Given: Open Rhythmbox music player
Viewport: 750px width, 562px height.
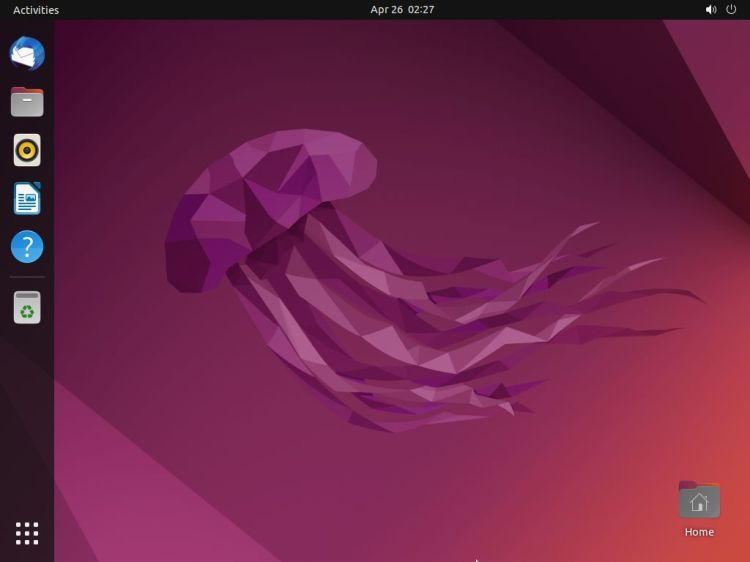Looking at the screenshot, I should pos(27,150).
